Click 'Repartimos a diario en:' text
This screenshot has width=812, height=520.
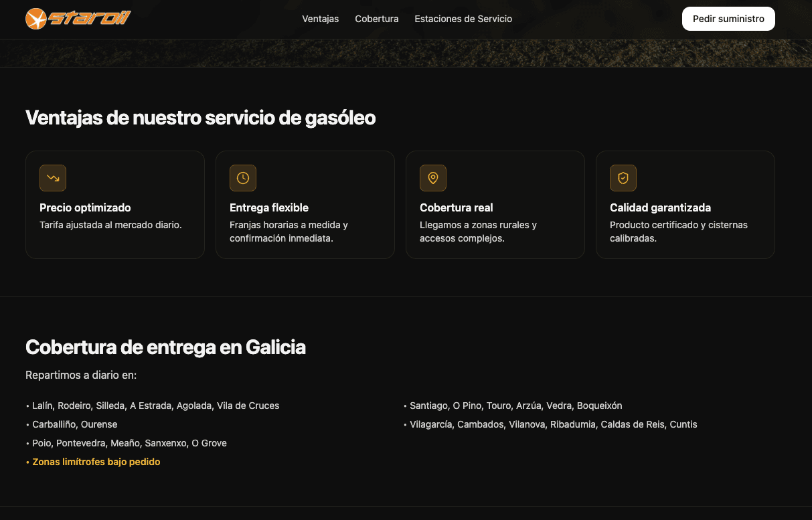[x=81, y=375]
